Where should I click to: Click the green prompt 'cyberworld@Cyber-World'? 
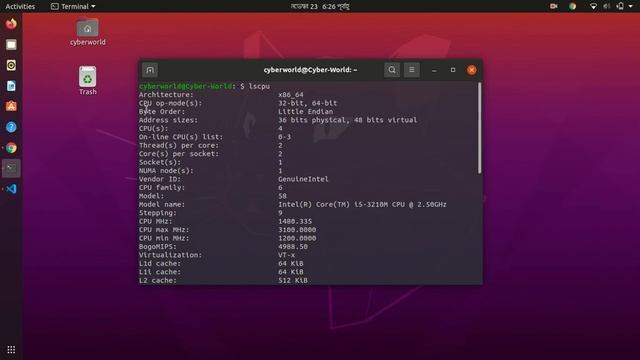click(185, 86)
